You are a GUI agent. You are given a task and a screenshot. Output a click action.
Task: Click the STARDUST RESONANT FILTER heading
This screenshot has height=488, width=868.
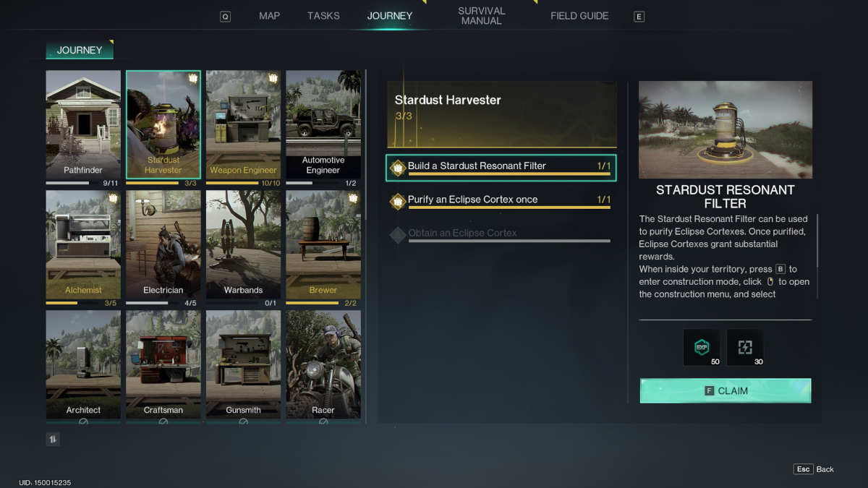pyautogui.click(x=726, y=197)
